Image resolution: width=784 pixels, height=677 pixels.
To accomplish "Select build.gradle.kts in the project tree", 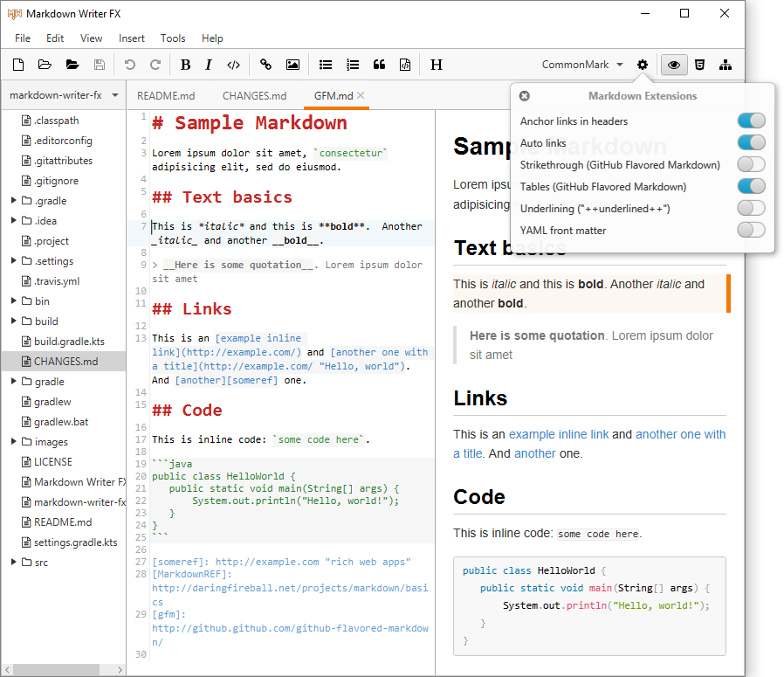I will (69, 342).
